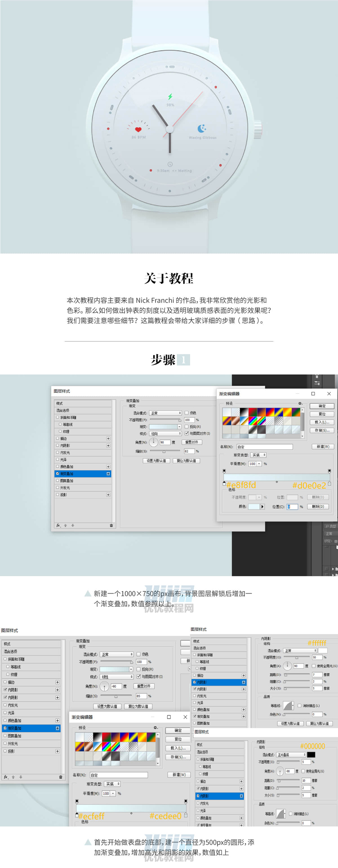Screen dimensions: 338x868
Task: Click fx icon in dialog with 82% scale
Action: point(58,526)
